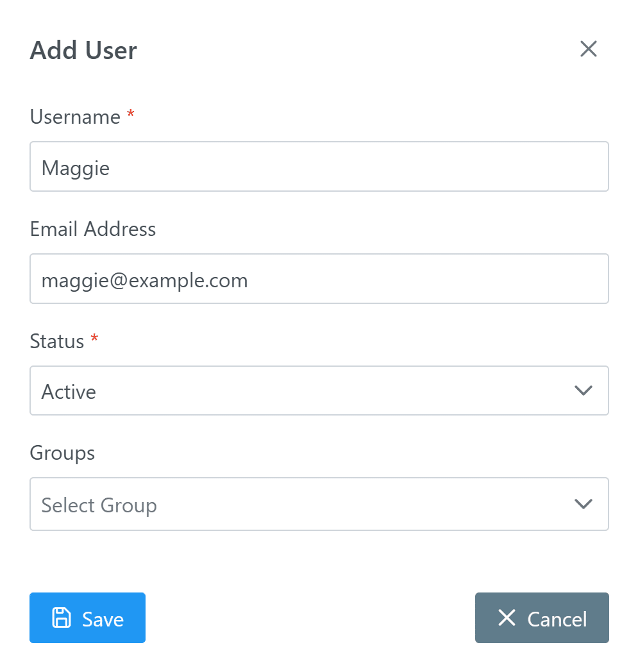Close the Add User dialog
Image resolution: width=638 pixels, height=672 pixels.
[588, 49]
